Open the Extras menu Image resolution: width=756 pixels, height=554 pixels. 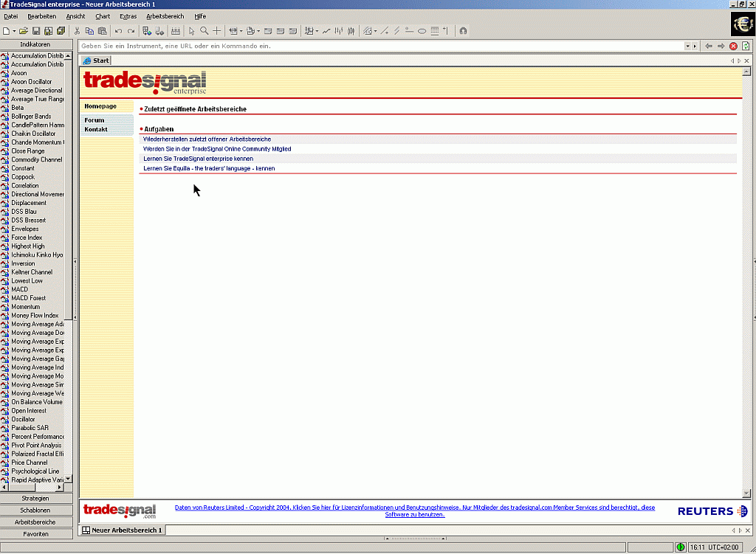[128, 16]
